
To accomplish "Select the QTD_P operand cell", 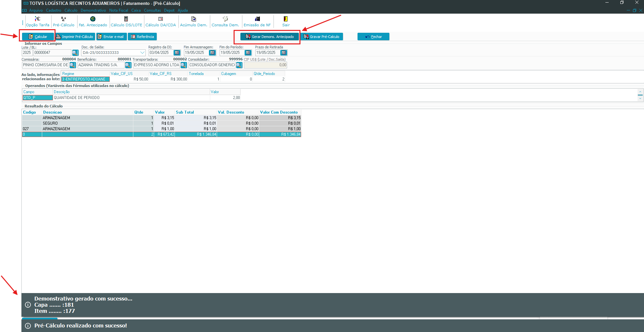I will pyautogui.click(x=37, y=98).
